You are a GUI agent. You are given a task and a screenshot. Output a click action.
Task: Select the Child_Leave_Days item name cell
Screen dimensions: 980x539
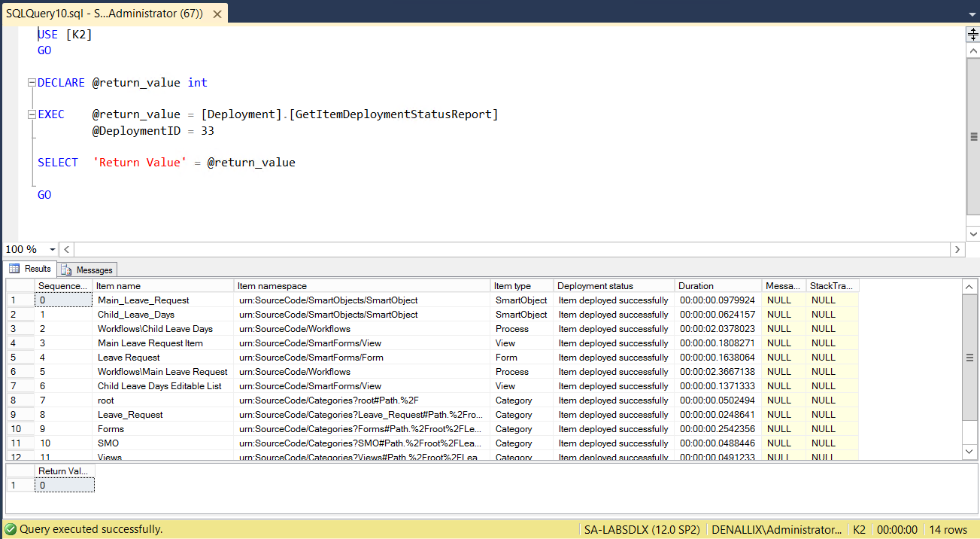(x=163, y=315)
